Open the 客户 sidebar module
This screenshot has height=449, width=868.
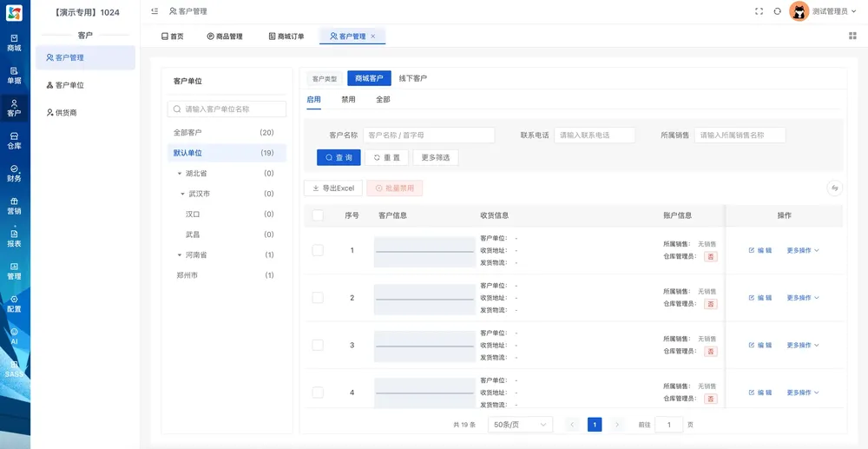coord(15,108)
